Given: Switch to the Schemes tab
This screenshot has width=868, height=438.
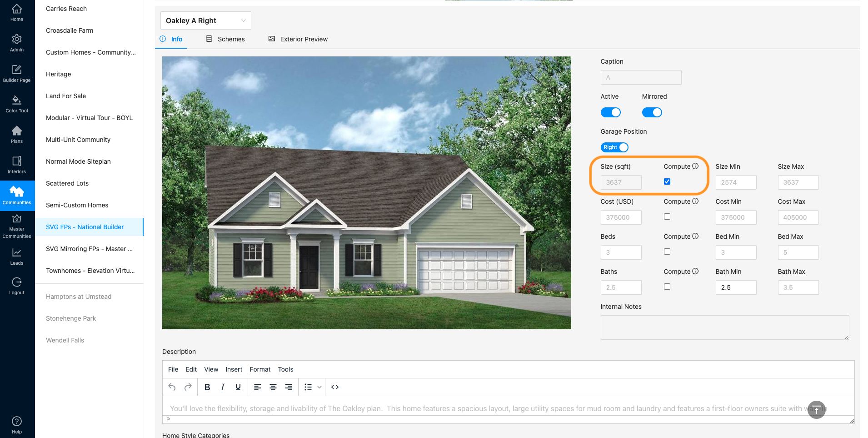Looking at the screenshot, I should (x=225, y=39).
